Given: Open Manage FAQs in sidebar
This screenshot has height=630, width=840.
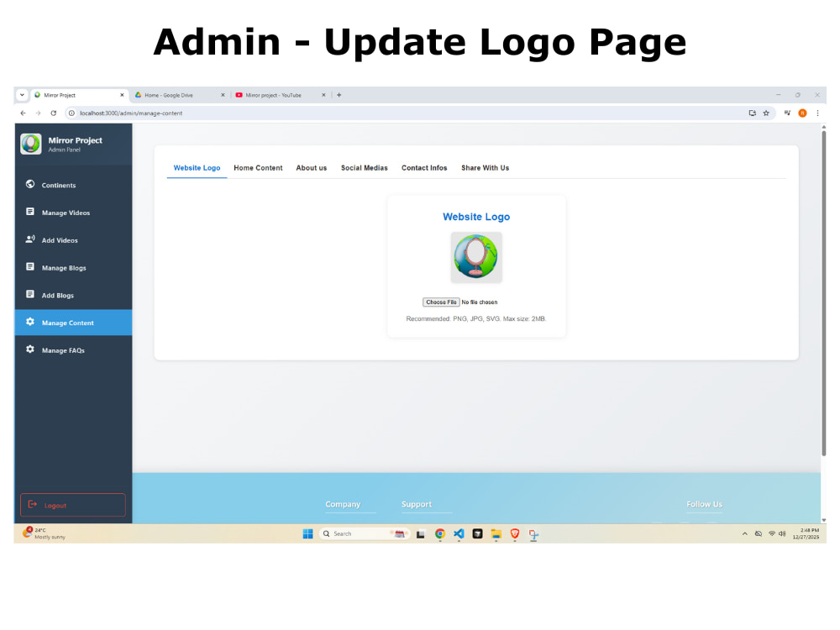Looking at the screenshot, I should (73, 349).
